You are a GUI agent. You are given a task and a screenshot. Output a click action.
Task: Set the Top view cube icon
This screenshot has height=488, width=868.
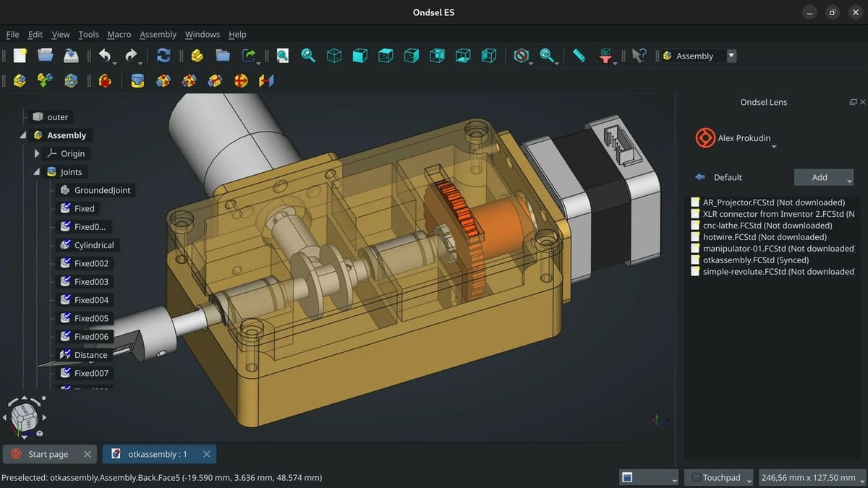tap(386, 56)
